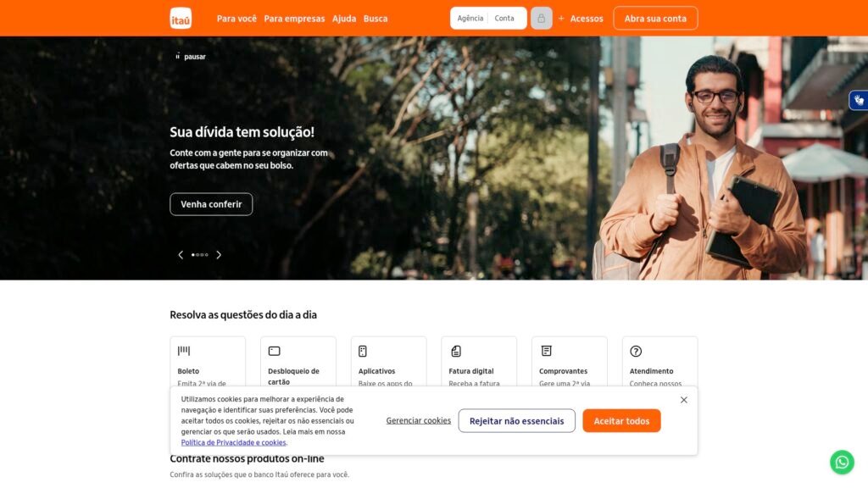This screenshot has width=868, height=488.
Task: Open the Fatura digital document icon
Action: [455, 351]
